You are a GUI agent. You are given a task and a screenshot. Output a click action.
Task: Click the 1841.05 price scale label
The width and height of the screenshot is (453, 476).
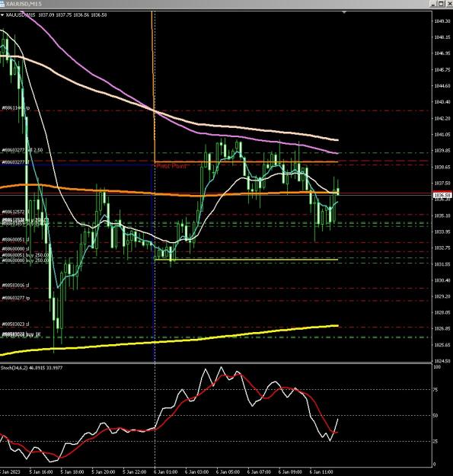[x=442, y=135]
